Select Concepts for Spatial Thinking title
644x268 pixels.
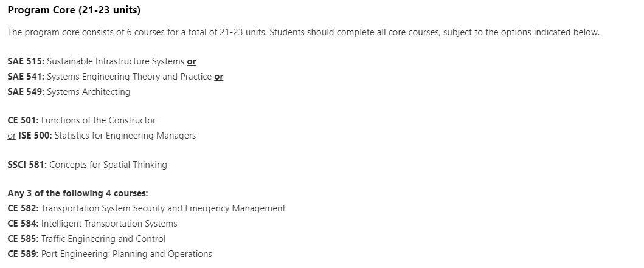click(108, 165)
